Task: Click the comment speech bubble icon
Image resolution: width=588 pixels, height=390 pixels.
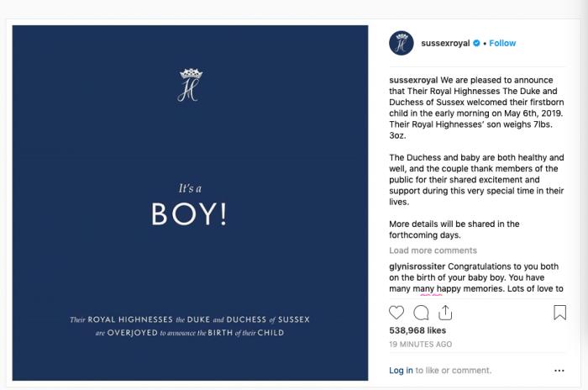Action: click(422, 313)
